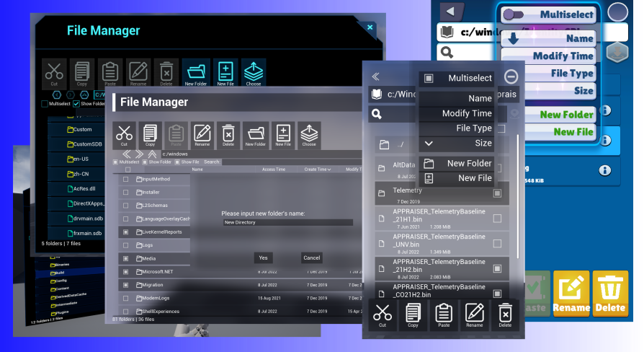Viewport: 644px width, 352px height.
Task: Click New File icon in gray File Manager
Action: pos(283,135)
